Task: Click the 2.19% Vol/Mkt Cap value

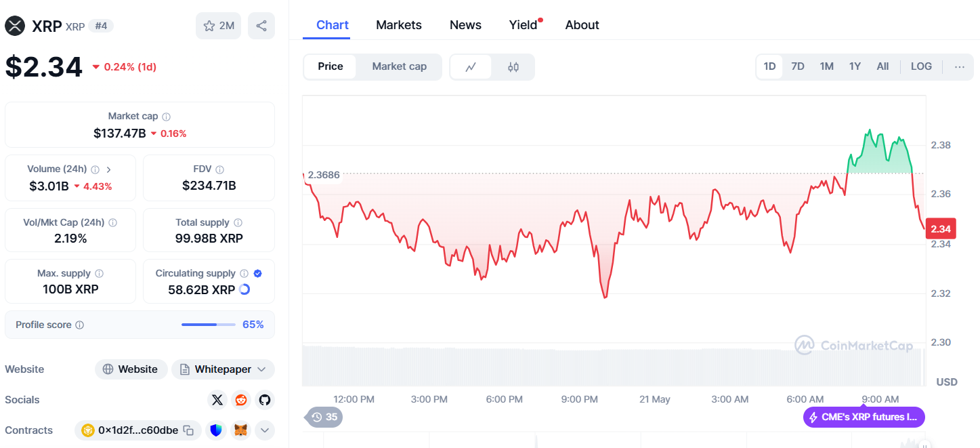Action: (70, 239)
